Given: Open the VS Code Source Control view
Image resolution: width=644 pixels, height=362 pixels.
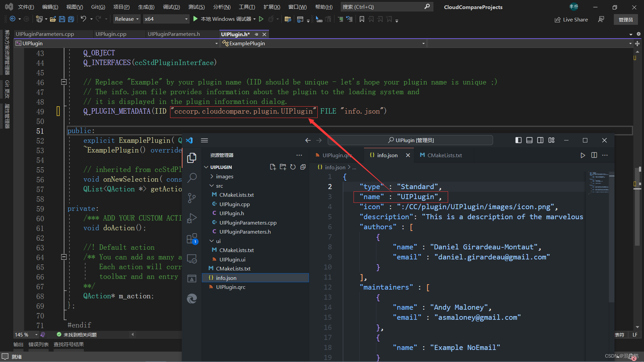Looking at the screenshot, I should (192, 198).
